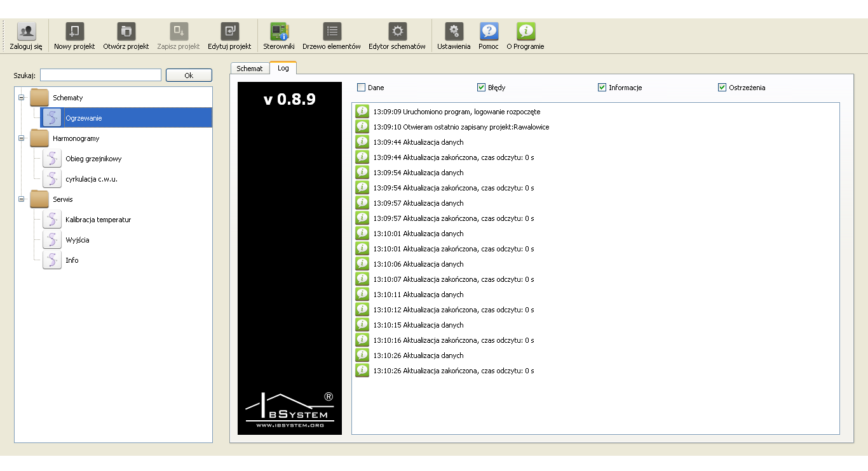
Task: Click the Zaloguj się login icon
Action: [26, 32]
